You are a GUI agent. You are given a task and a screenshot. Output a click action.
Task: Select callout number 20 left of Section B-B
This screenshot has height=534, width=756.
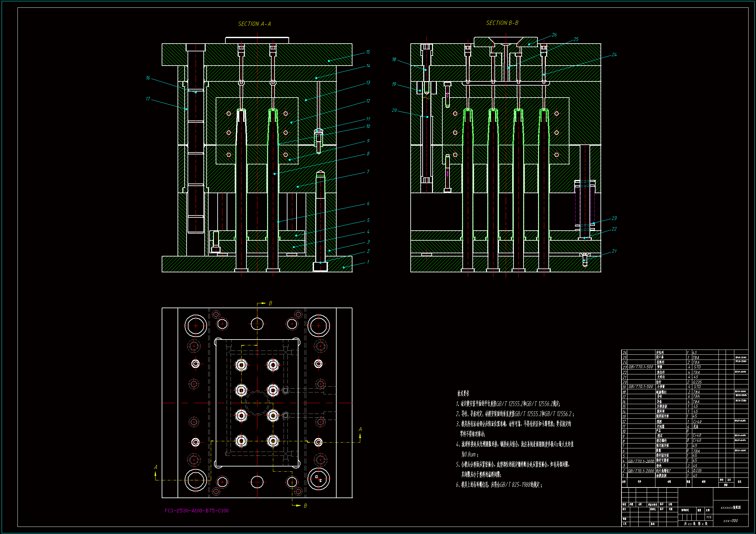click(x=394, y=110)
